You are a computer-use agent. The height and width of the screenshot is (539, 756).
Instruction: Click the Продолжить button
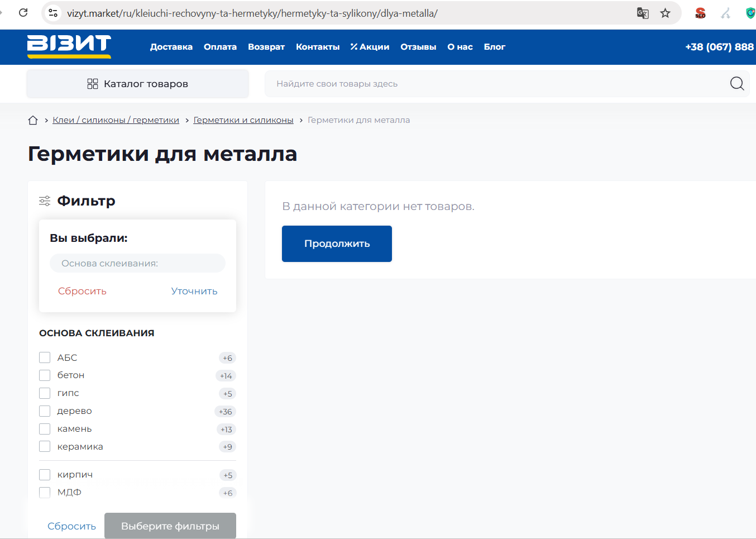(337, 244)
